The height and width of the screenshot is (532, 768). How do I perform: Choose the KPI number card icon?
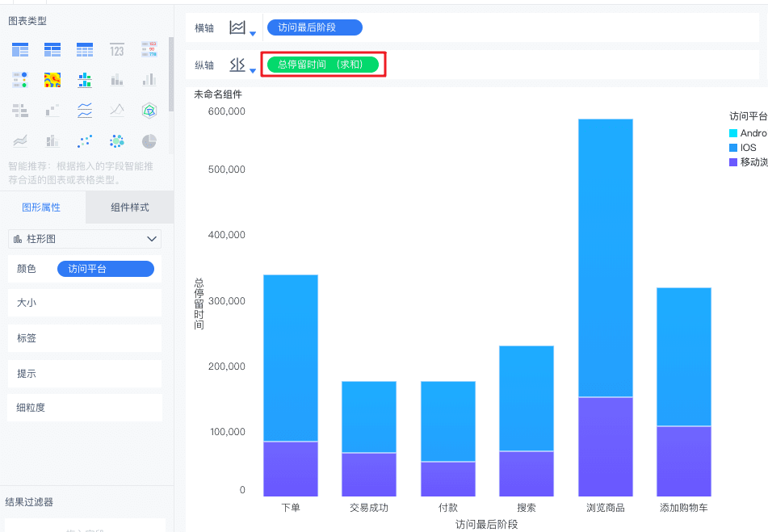(117, 50)
